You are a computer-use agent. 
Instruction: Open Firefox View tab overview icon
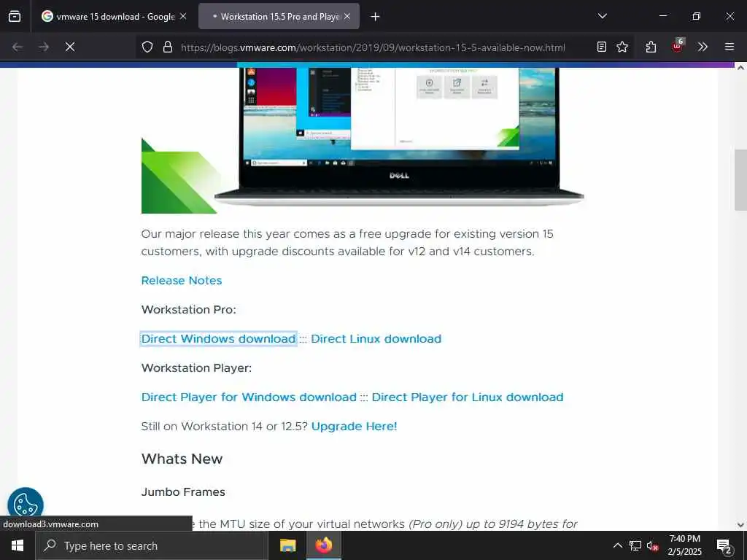point(15,17)
